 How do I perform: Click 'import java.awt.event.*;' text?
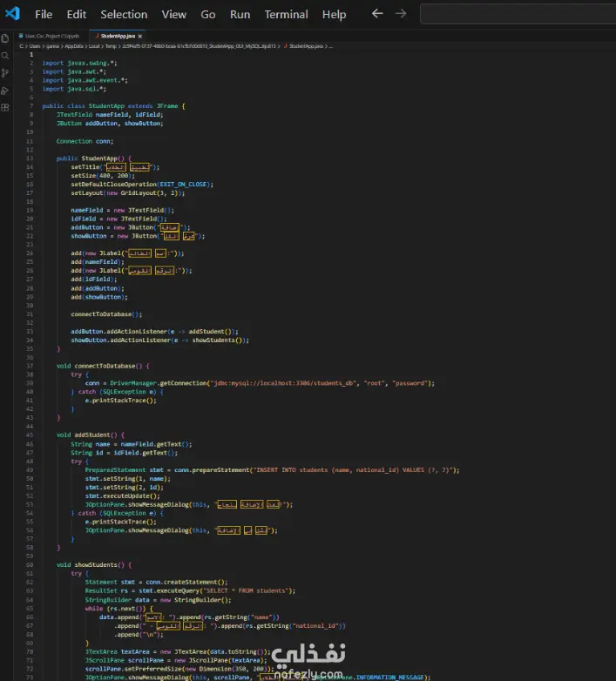pyautogui.click(x=85, y=80)
